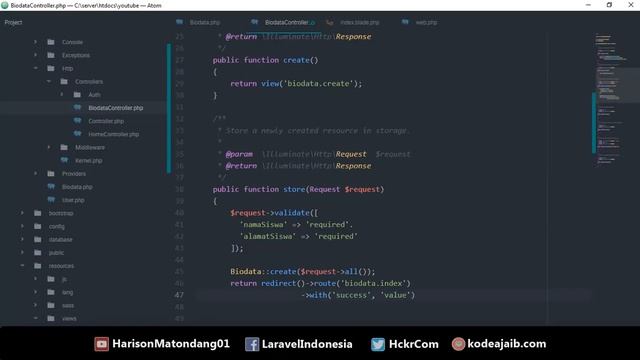Open User.php in the tree

[73, 200]
